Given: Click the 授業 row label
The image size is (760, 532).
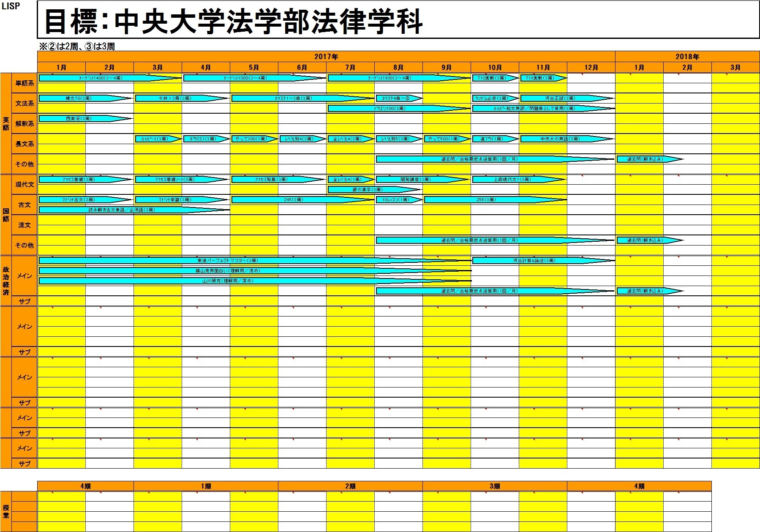Looking at the screenshot, I should pos(6,512).
